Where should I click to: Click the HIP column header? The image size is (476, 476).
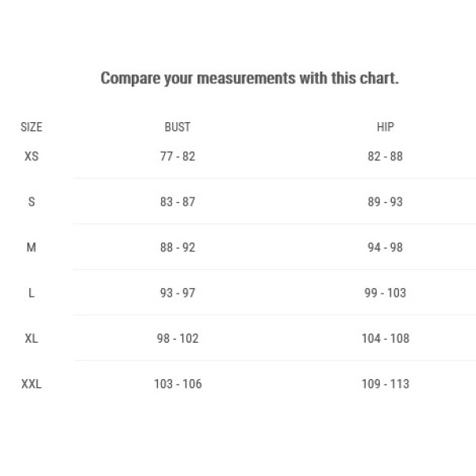386,127
